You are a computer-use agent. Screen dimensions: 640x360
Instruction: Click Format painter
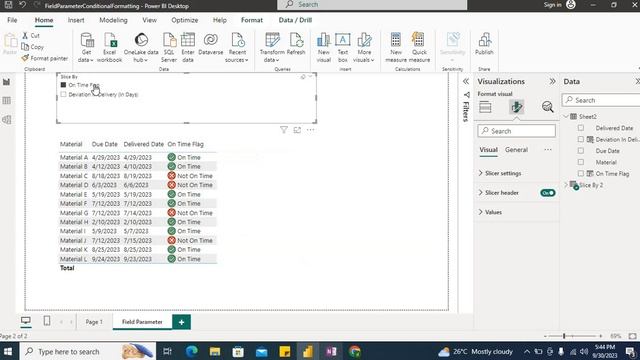point(44,58)
